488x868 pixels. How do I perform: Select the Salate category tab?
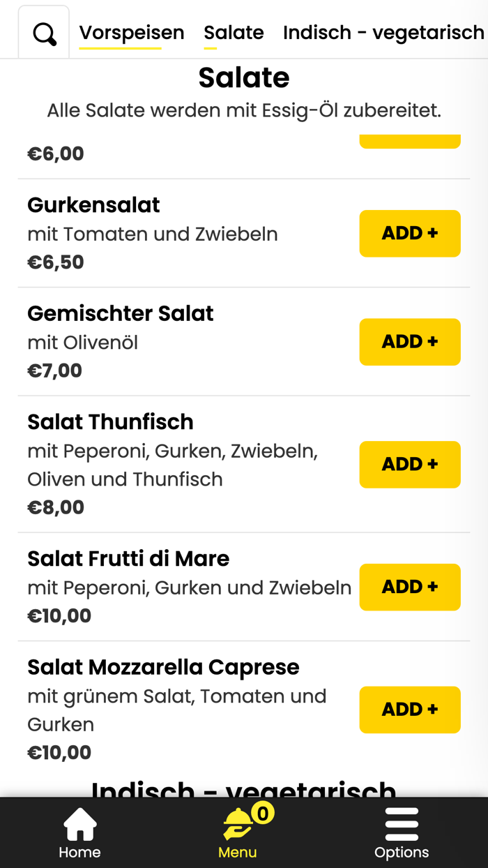pos(234,33)
